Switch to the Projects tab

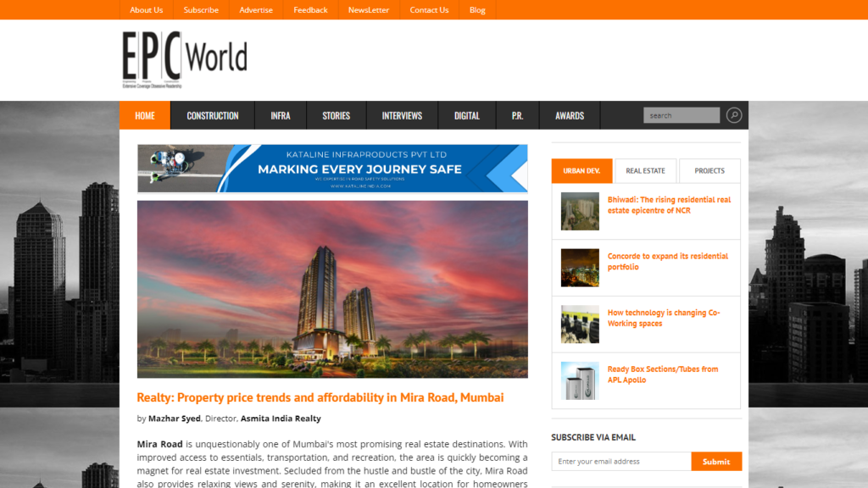coord(709,171)
